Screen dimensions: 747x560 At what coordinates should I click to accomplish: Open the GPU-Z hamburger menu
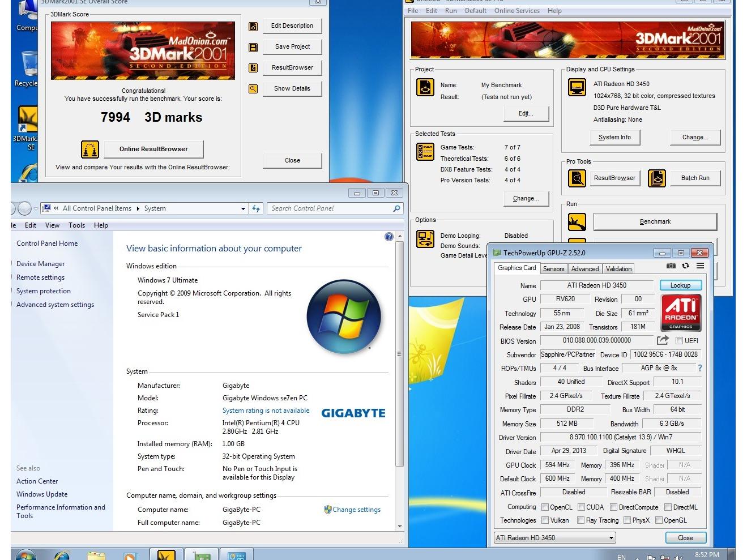pyautogui.click(x=700, y=266)
